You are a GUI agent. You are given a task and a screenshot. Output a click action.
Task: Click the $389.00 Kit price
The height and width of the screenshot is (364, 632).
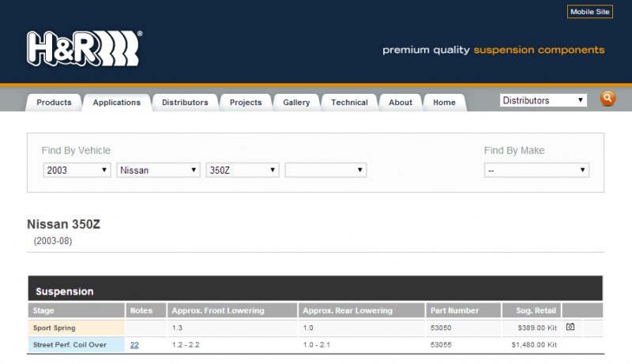(537, 328)
